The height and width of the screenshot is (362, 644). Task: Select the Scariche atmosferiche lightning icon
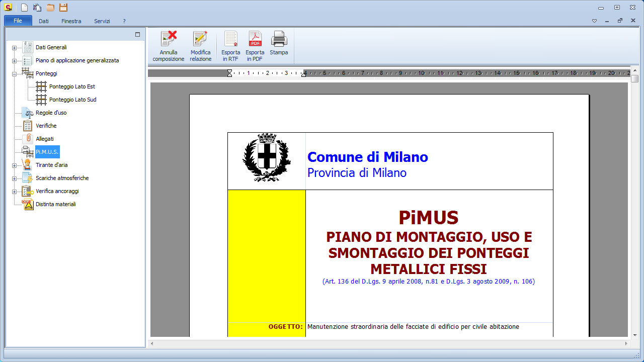27,178
